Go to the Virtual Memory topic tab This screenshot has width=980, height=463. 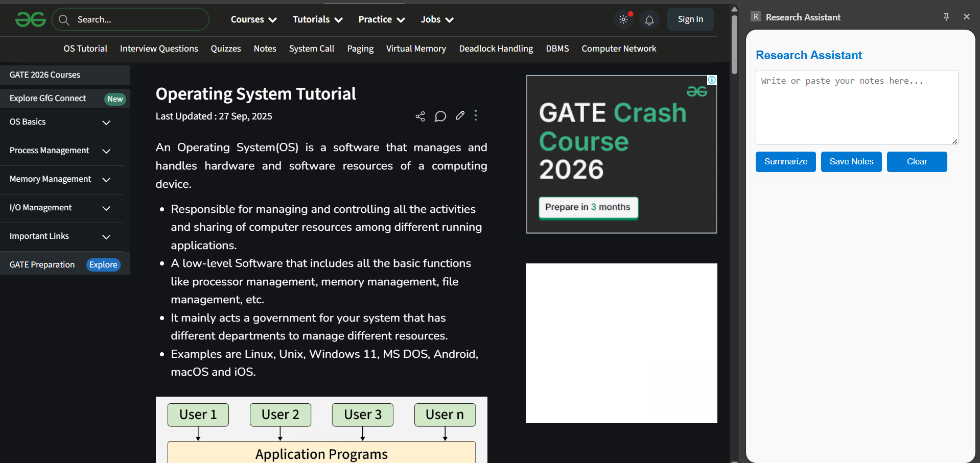pos(416,48)
